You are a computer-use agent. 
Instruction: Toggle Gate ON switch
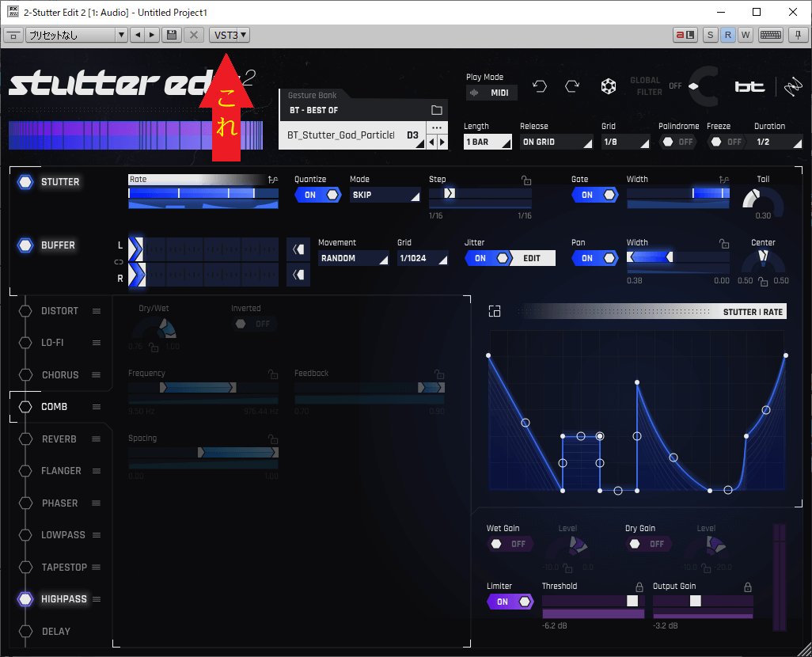coord(595,195)
